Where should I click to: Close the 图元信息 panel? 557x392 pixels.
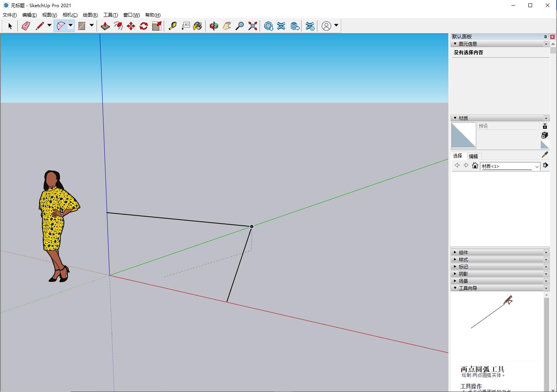(546, 44)
